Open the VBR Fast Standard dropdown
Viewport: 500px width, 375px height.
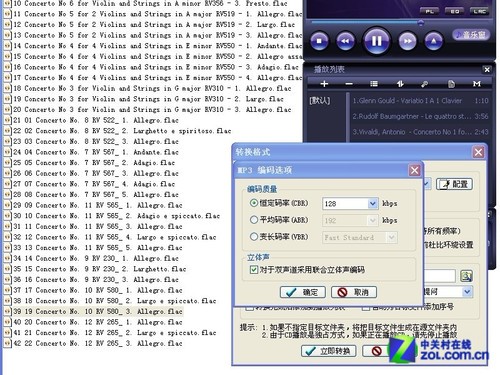click(392, 237)
